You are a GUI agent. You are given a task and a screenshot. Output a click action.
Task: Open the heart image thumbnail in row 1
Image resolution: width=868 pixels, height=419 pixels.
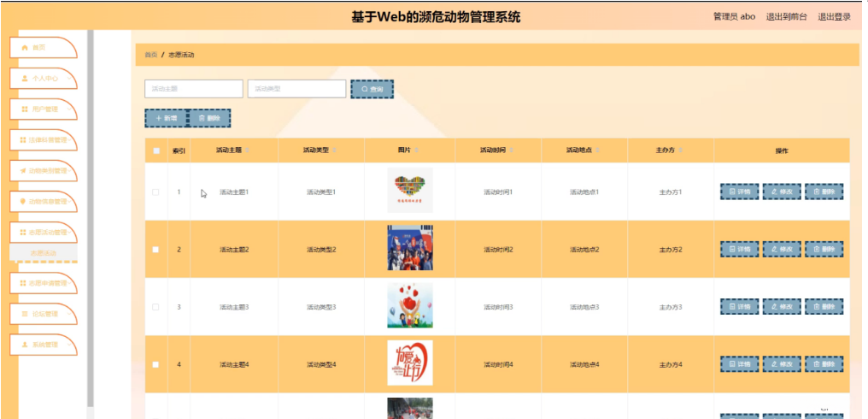tap(410, 190)
